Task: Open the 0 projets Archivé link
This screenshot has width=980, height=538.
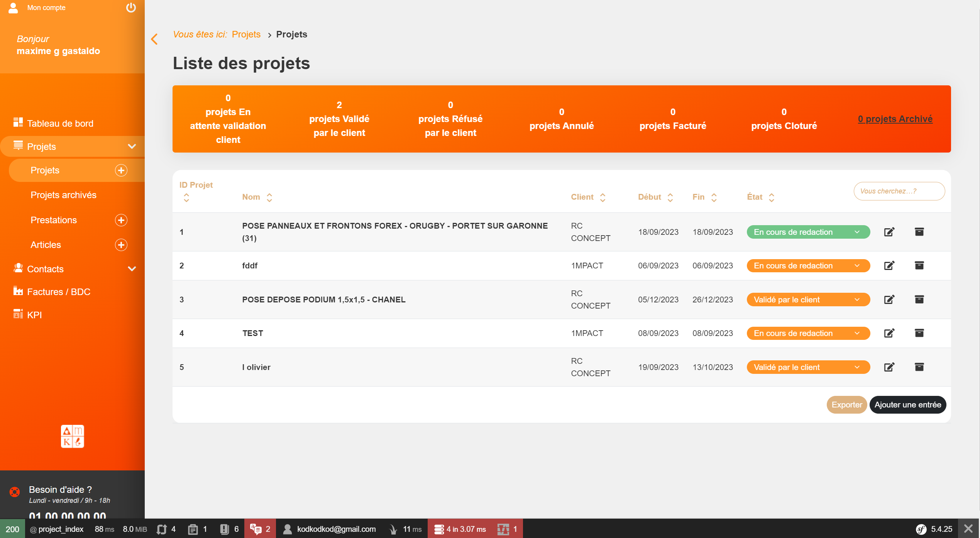Action: [x=895, y=119]
